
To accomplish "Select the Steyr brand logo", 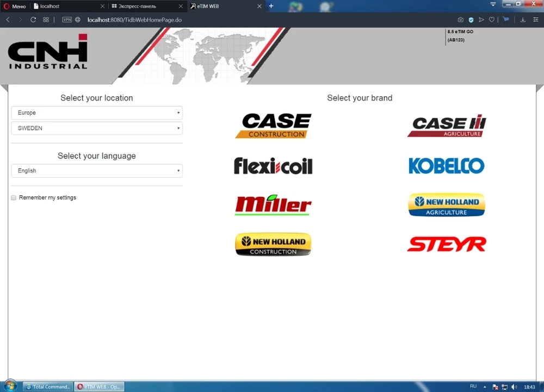I will pyautogui.click(x=446, y=244).
